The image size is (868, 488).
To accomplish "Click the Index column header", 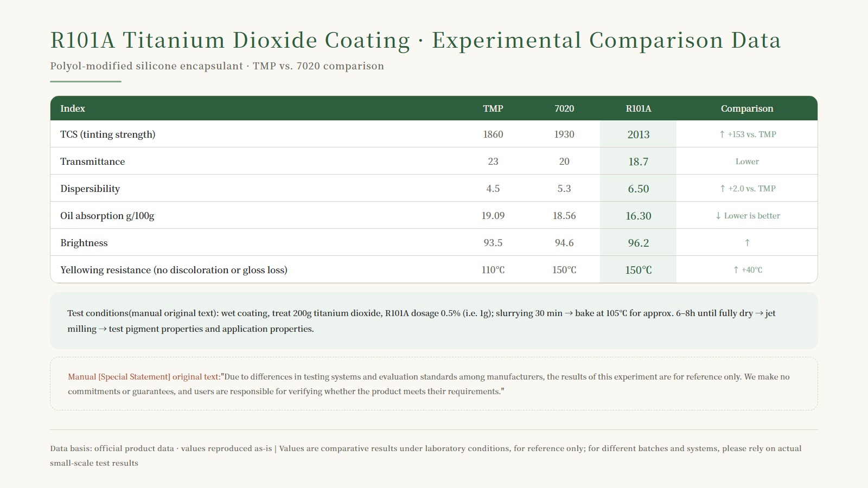I will coord(73,108).
